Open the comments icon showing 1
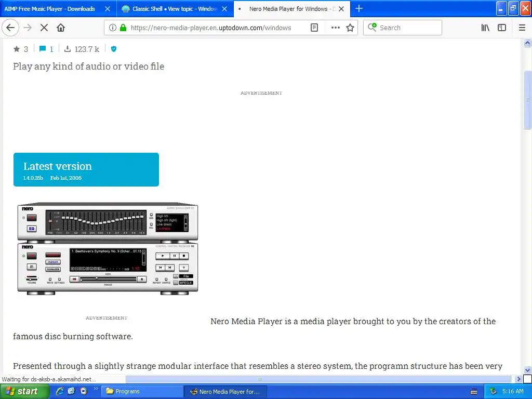Image resolution: width=532 pixels, height=399 pixels. pyautogui.click(x=43, y=49)
